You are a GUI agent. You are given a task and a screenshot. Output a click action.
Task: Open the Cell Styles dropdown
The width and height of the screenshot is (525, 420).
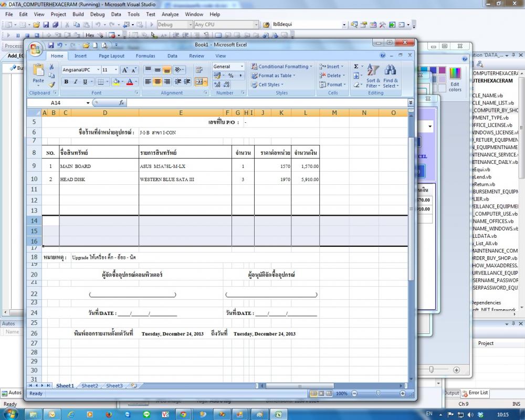coord(267,85)
